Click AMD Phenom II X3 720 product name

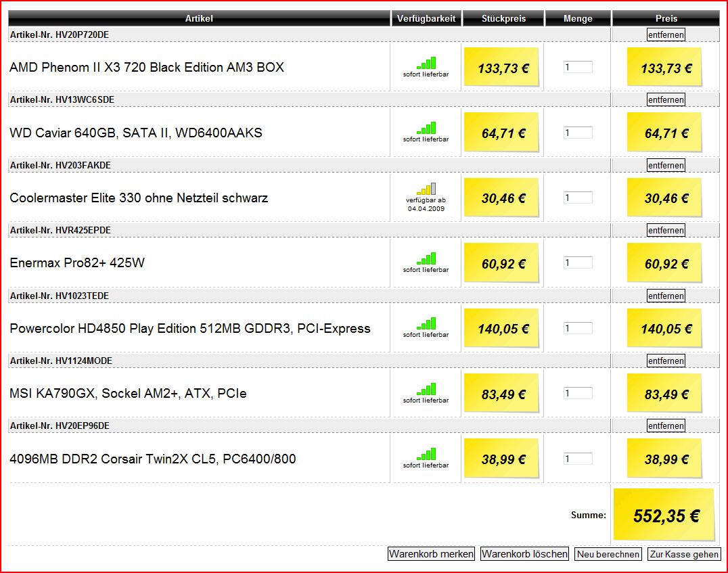(147, 68)
